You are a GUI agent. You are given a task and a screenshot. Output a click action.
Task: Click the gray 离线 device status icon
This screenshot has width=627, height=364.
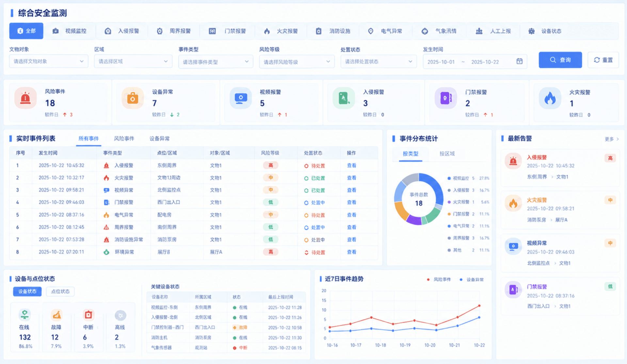click(121, 315)
